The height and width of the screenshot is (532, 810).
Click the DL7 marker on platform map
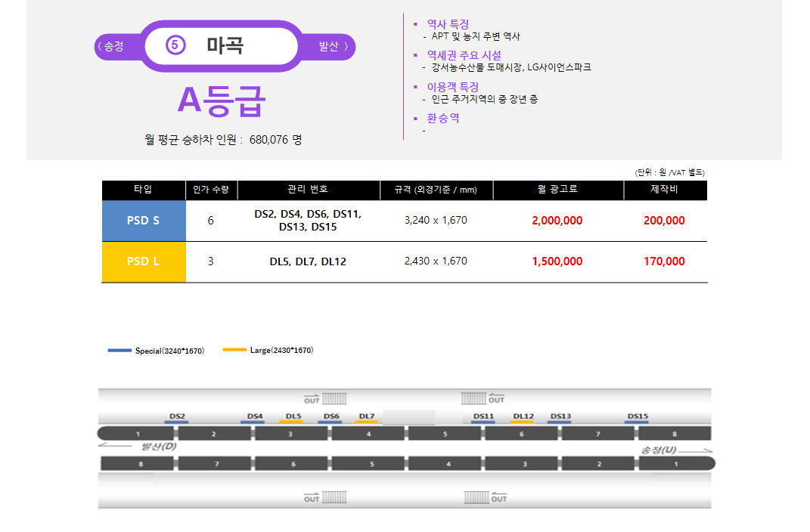coord(366,418)
